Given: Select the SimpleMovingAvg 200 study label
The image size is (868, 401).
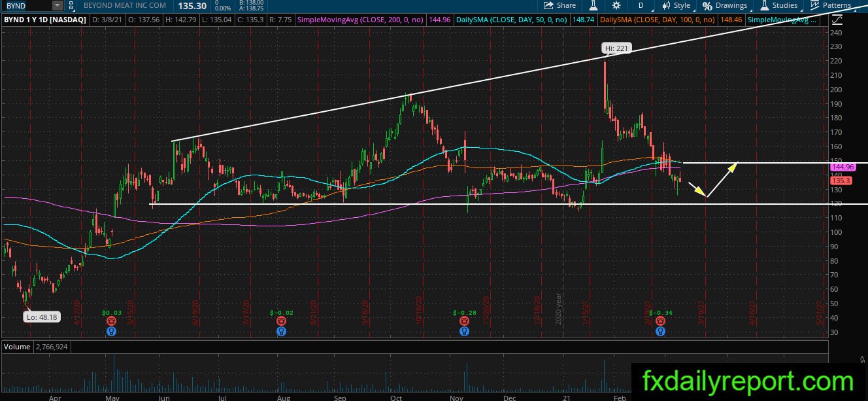Looking at the screenshot, I should 361,20.
